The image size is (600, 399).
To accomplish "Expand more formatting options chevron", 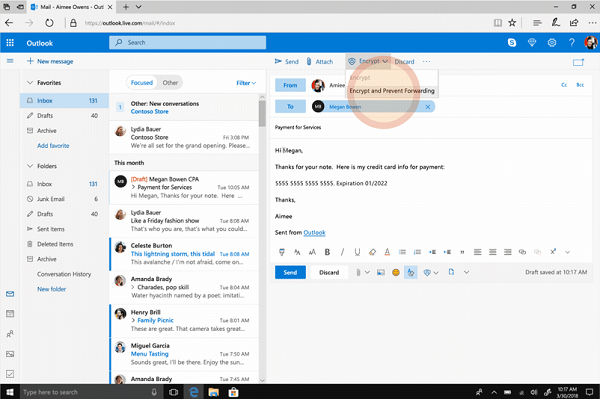I will tap(567, 252).
